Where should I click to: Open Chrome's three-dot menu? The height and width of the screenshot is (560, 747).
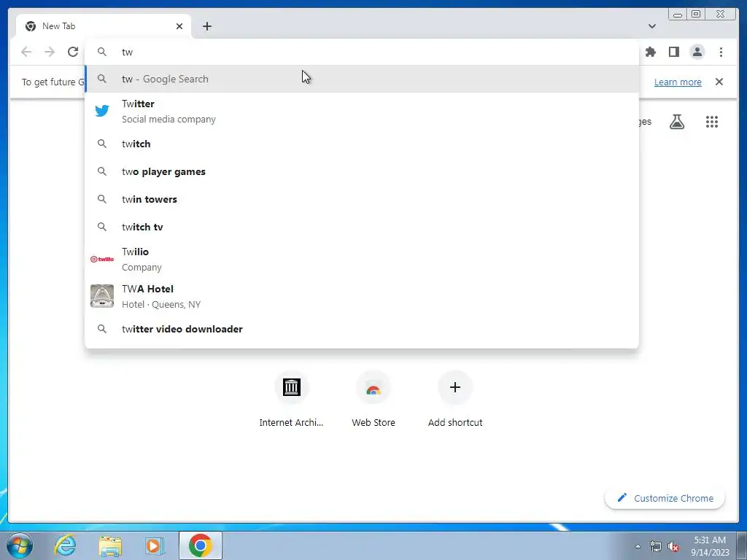tap(721, 52)
